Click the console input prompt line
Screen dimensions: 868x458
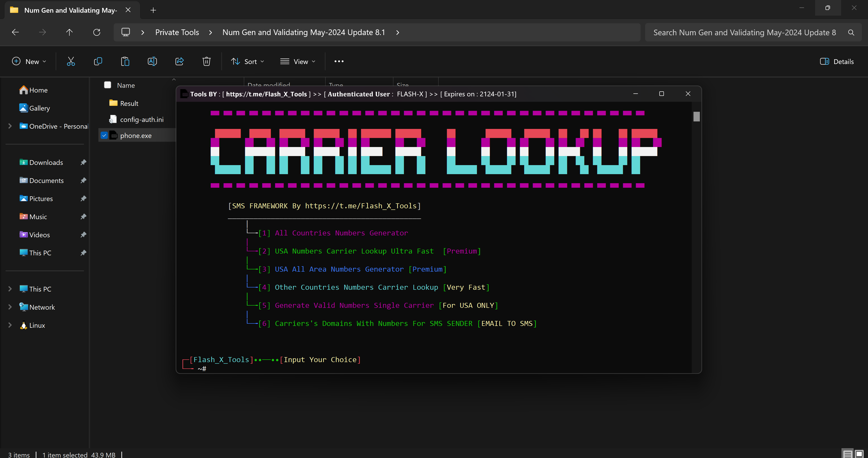click(x=202, y=369)
